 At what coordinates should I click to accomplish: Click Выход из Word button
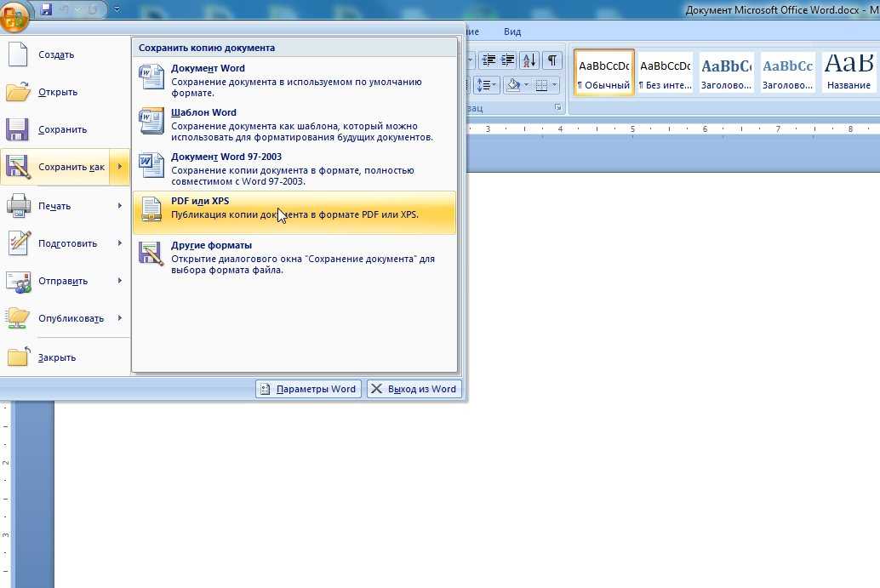click(x=414, y=389)
